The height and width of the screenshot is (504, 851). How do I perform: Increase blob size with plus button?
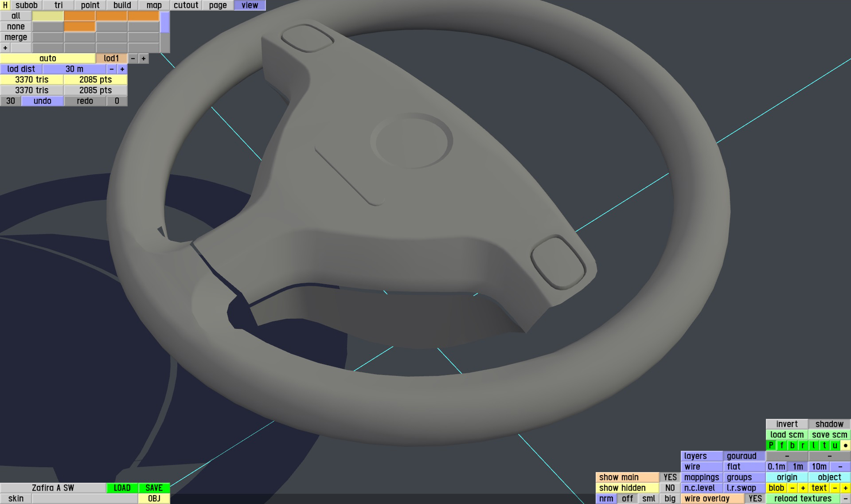click(803, 488)
